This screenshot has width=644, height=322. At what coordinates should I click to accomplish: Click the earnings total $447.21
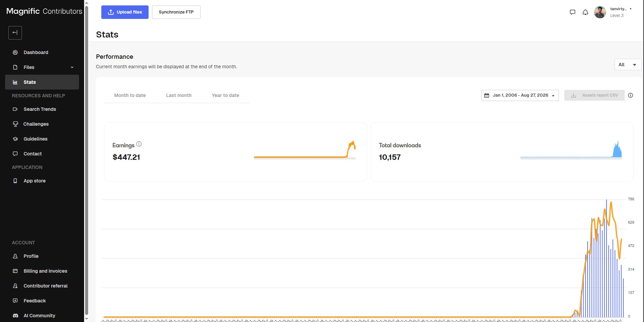point(126,157)
